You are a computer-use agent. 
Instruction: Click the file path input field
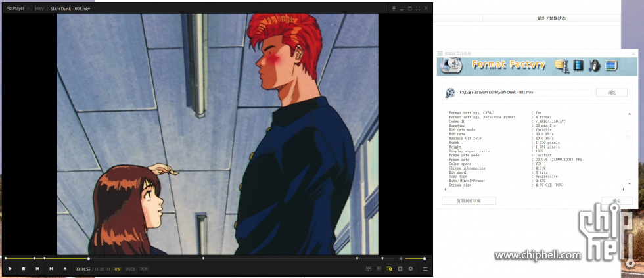(x=525, y=93)
